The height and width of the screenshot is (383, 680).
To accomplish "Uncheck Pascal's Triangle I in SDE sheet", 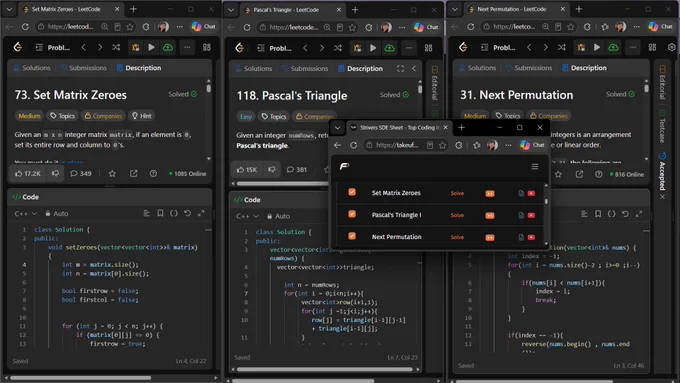I will click(x=352, y=214).
